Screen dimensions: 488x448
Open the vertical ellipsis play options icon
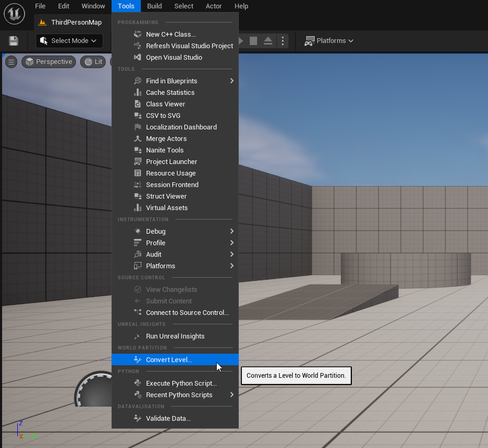coord(283,40)
